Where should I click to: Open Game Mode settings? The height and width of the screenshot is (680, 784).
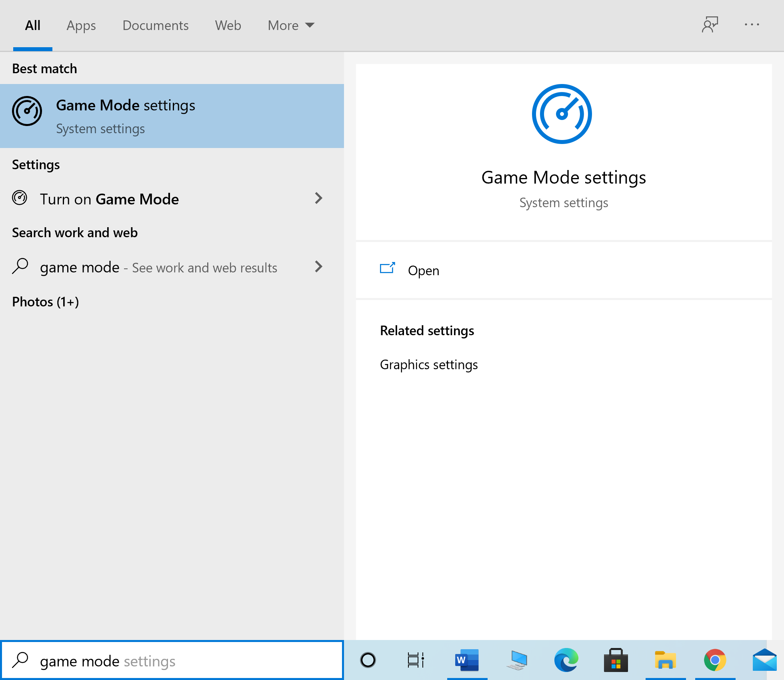click(424, 270)
